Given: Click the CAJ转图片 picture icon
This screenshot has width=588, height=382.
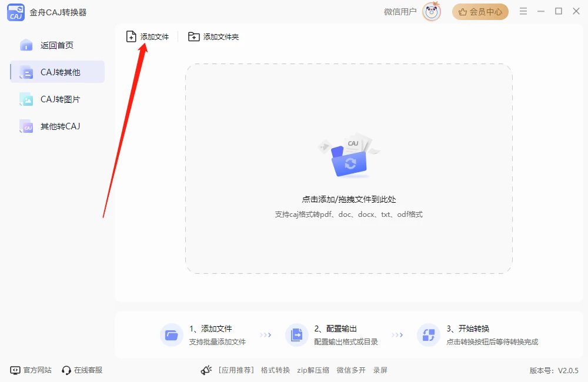Looking at the screenshot, I should [x=26, y=99].
